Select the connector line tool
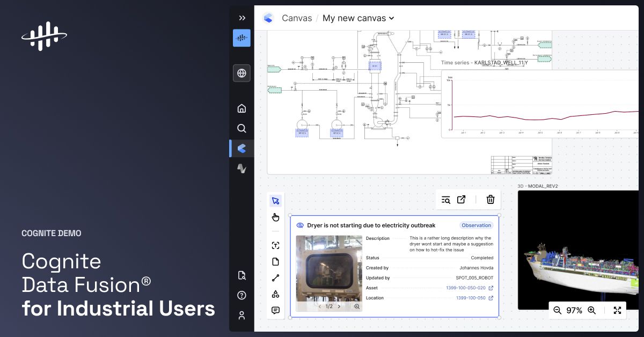Image resolution: width=644 pixels, height=337 pixels. (x=275, y=277)
